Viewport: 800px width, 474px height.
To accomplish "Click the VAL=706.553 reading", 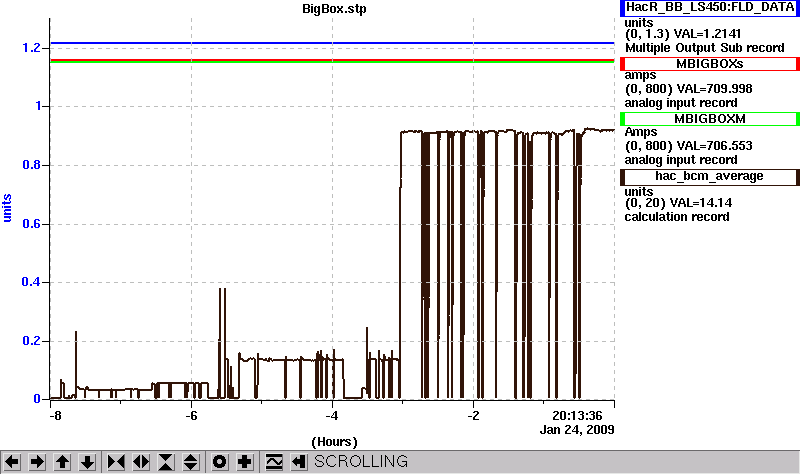I will tap(714, 146).
